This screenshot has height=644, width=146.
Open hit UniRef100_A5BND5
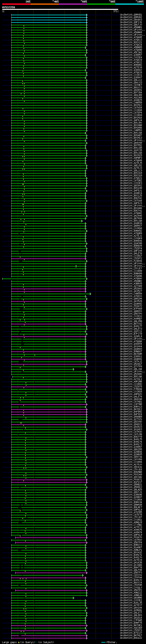pos(131,47)
